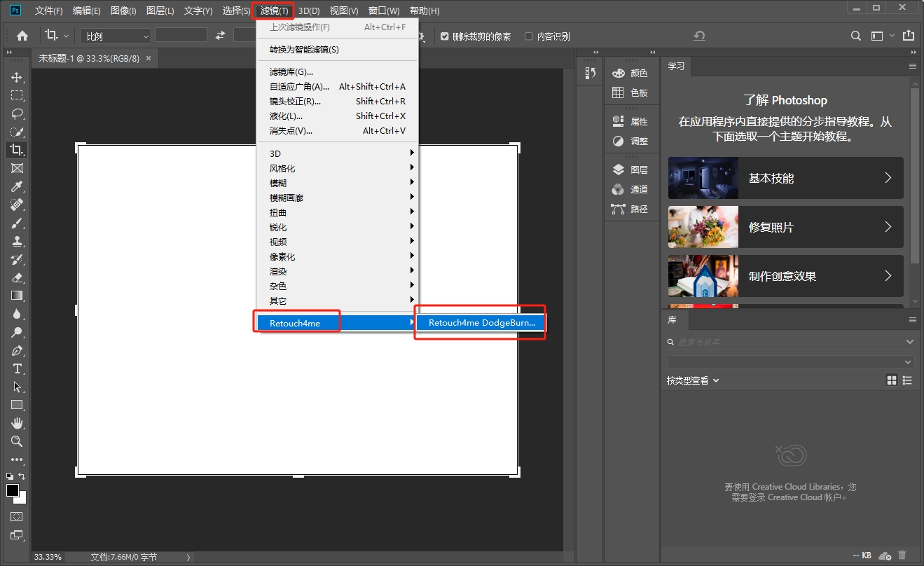Uncheck 删除裁剪的像素 checkbox

tap(444, 36)
